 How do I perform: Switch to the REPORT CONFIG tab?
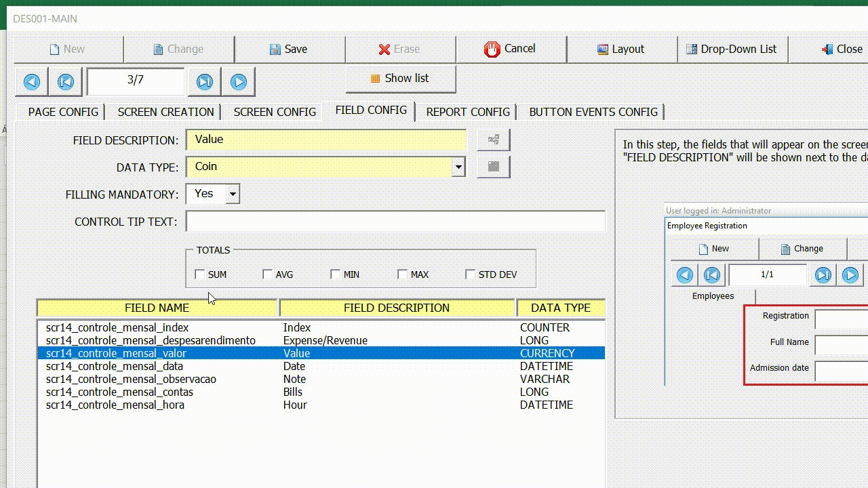tap(467, 111)
